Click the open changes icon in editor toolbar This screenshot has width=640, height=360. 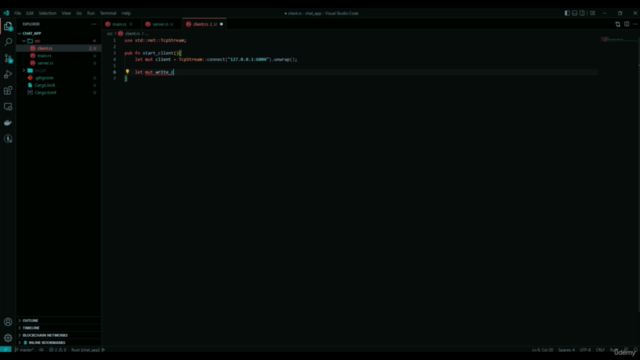pyautogui.click(x=618, y=24)
